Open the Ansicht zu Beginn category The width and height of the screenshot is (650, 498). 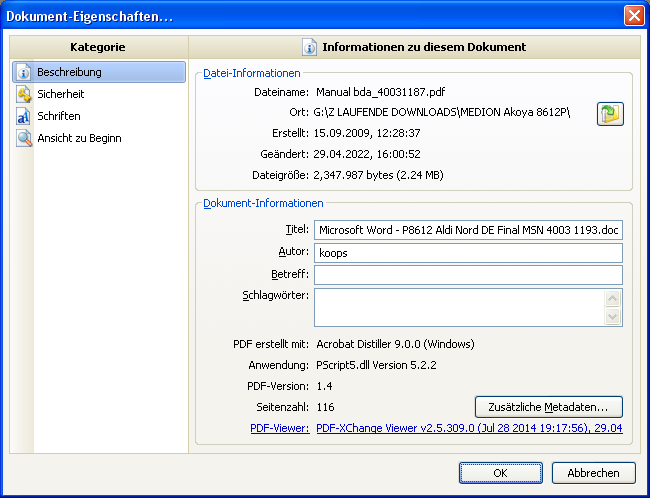[x=99, y=138]
